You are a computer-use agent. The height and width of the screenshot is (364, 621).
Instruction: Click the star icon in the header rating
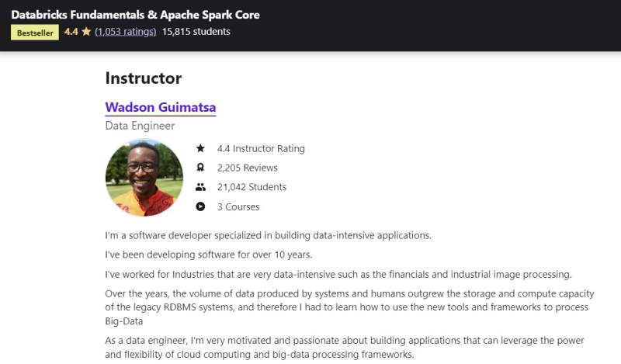pyautogui.click(x=86, y=32)
